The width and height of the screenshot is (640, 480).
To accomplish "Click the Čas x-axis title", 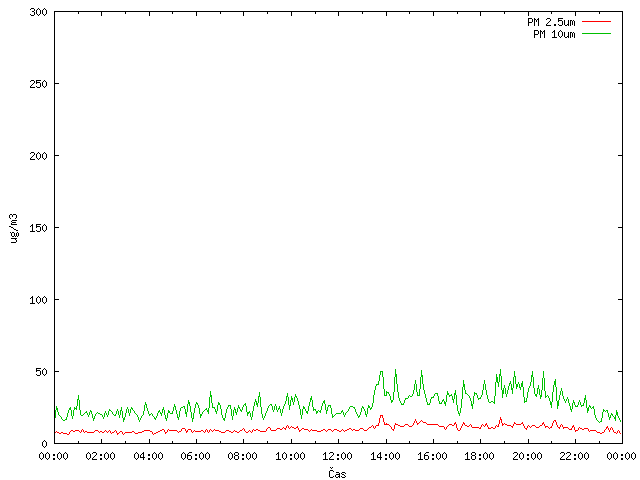I will pyautogui.click(x=337, y=473).
